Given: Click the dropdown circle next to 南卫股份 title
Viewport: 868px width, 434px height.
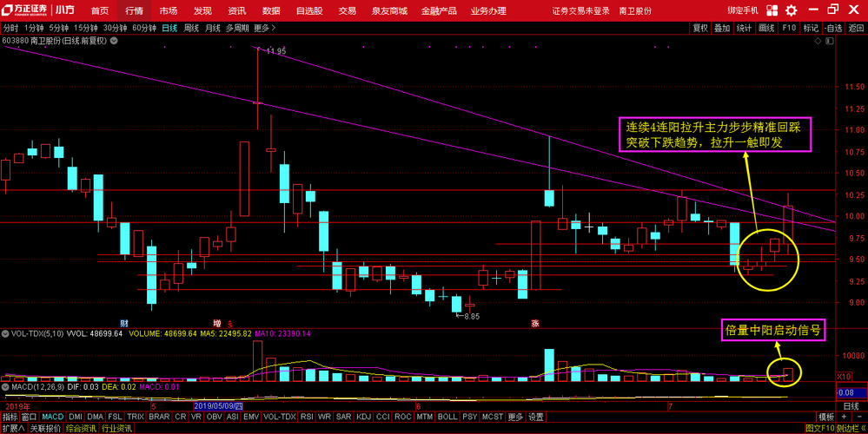Looking at the screenshot, I should pos(114,40).
